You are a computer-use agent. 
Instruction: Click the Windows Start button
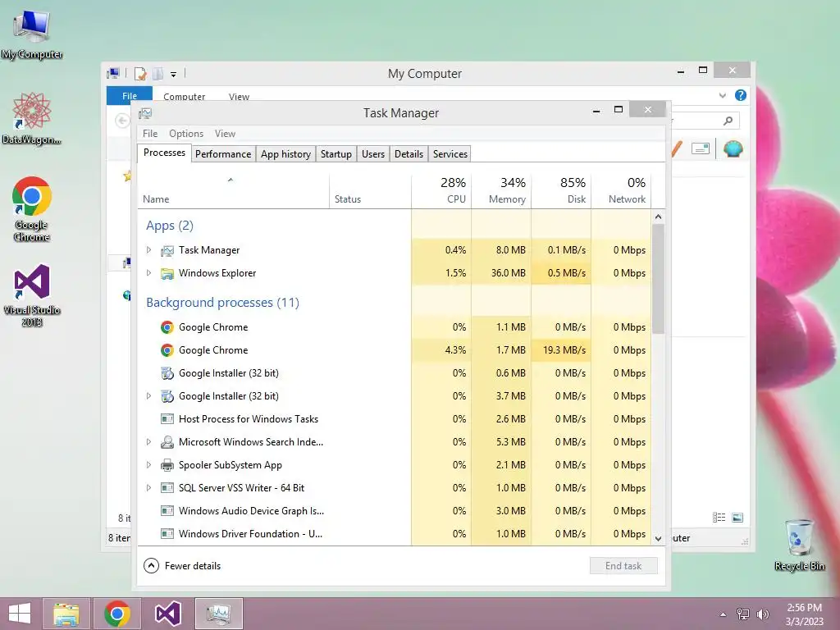click(20, 614)
